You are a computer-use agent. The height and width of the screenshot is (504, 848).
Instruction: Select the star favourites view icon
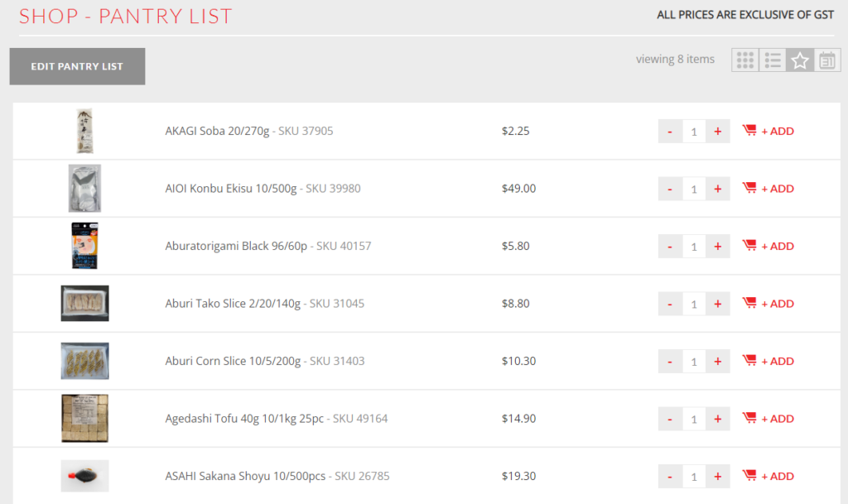[800, 60]
